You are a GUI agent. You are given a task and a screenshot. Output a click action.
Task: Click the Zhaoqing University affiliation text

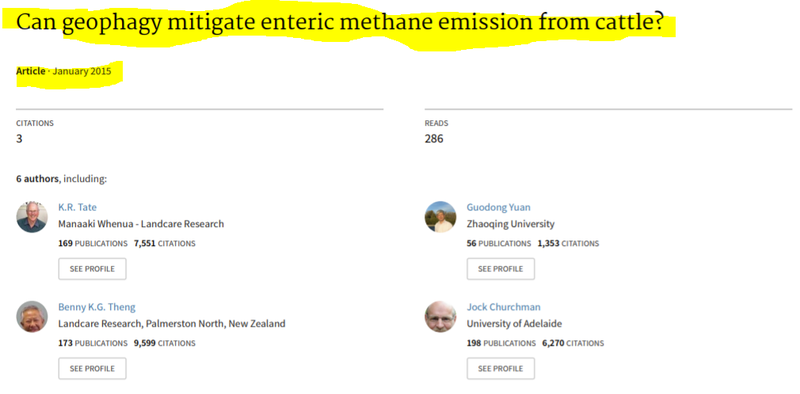click(510, 224)
